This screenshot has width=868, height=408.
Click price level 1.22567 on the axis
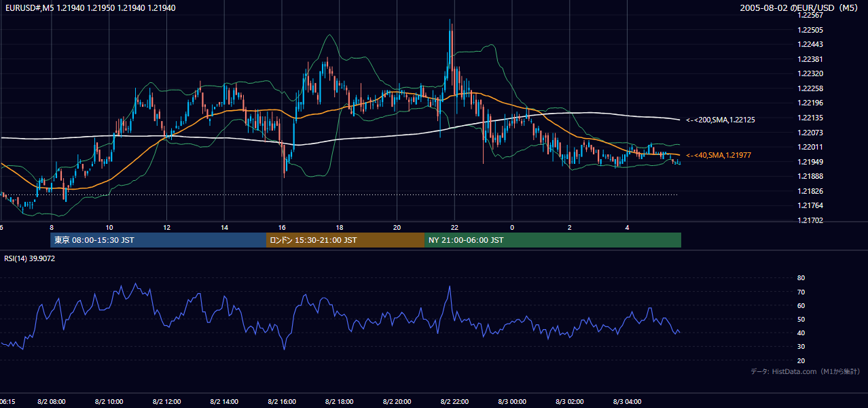pos(810,15)
